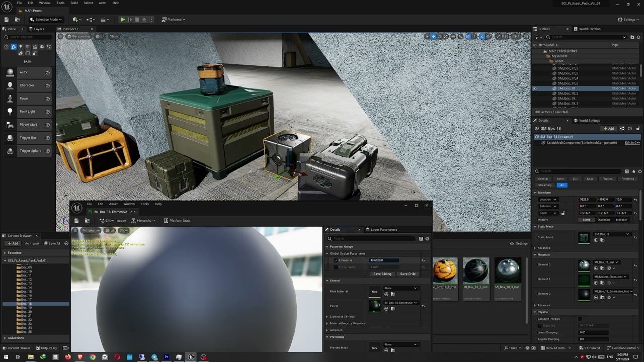
Task: Open the Cinematics clapperboard dropdown
Action: coord(105,20)
